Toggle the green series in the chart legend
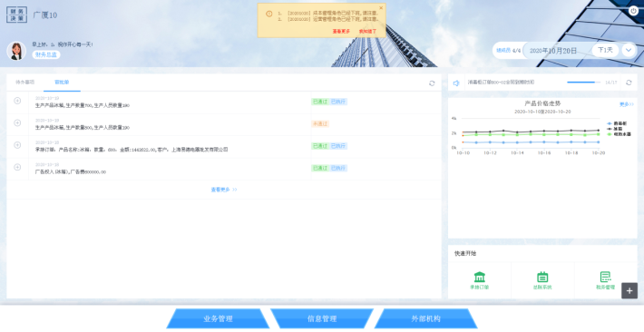Viewport: 644px width, 332px height. click(x=619, y=134)
